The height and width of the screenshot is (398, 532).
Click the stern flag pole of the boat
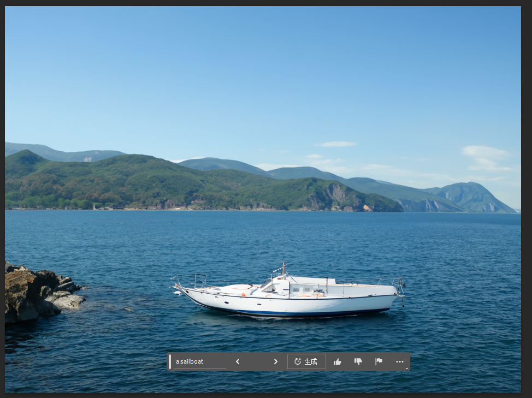point(401,287)
